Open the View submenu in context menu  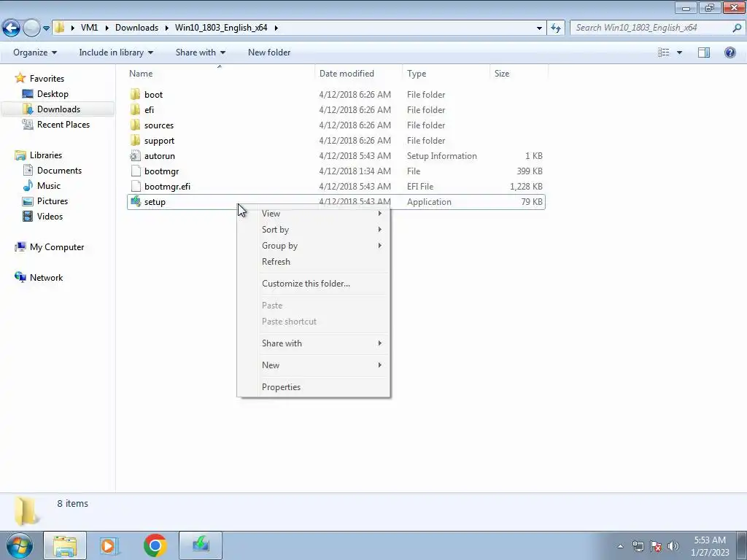(x=314, y=214)
